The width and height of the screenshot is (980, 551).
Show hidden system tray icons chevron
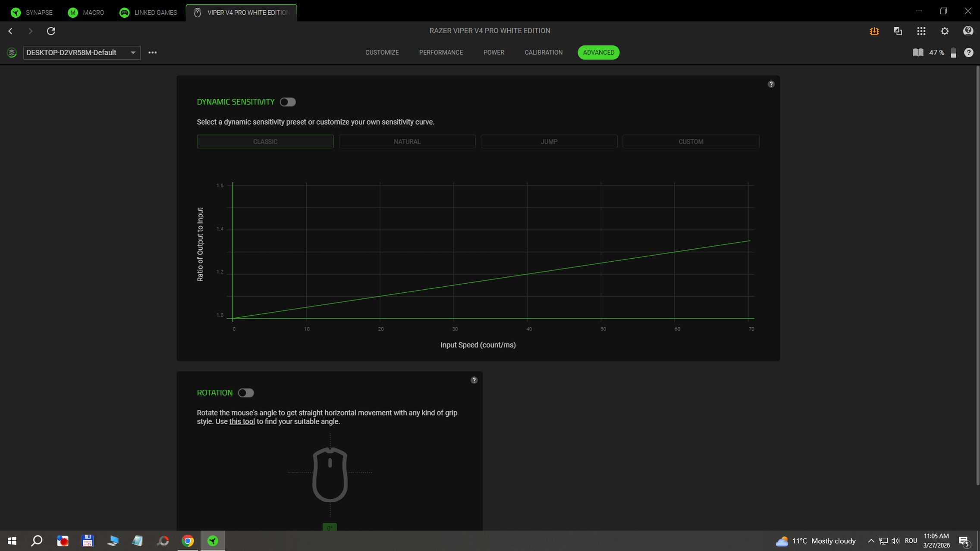[870, 541]
